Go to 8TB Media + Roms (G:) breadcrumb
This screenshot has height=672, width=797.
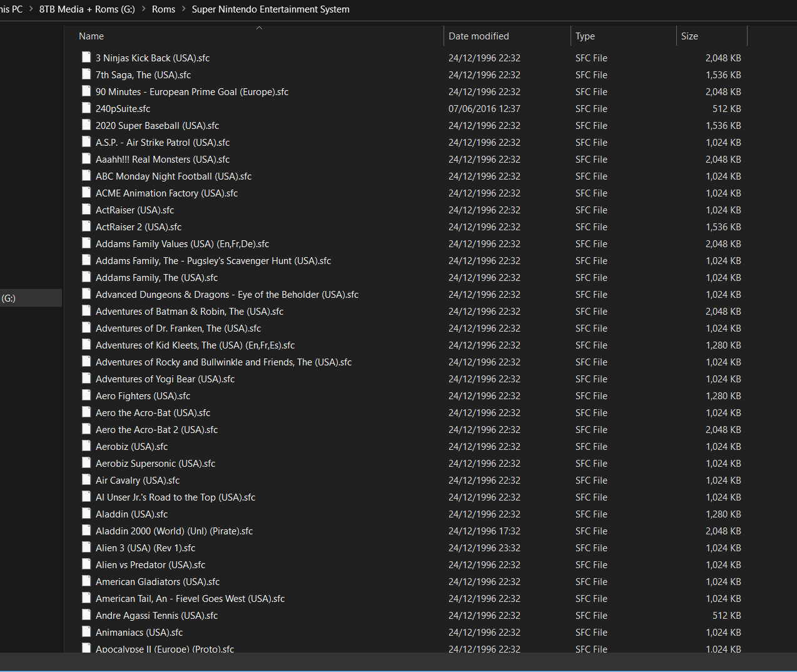87,9
